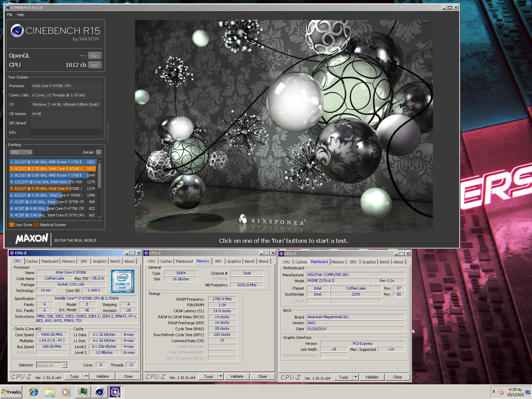This screenshot has height=399, width=532.
Task: Click title bar icon of CPU-Z CPU window
Action: pyautogui.click(x=12, y=253)
